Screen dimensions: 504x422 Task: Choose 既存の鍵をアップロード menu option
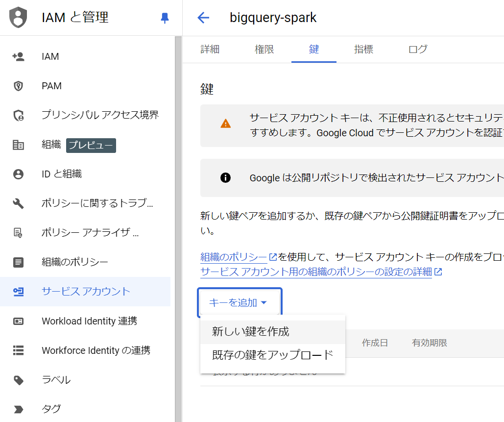coord(272,355)
